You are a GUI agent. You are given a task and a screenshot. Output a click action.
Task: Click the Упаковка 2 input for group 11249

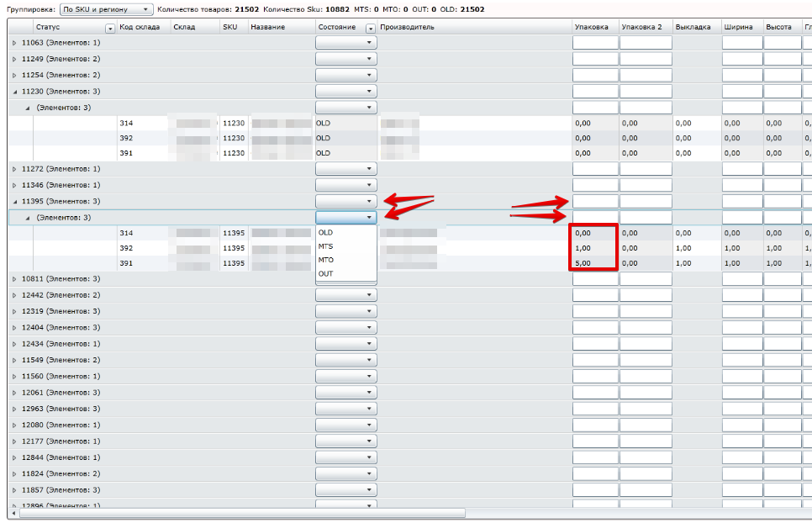click(x=646, y=59)
